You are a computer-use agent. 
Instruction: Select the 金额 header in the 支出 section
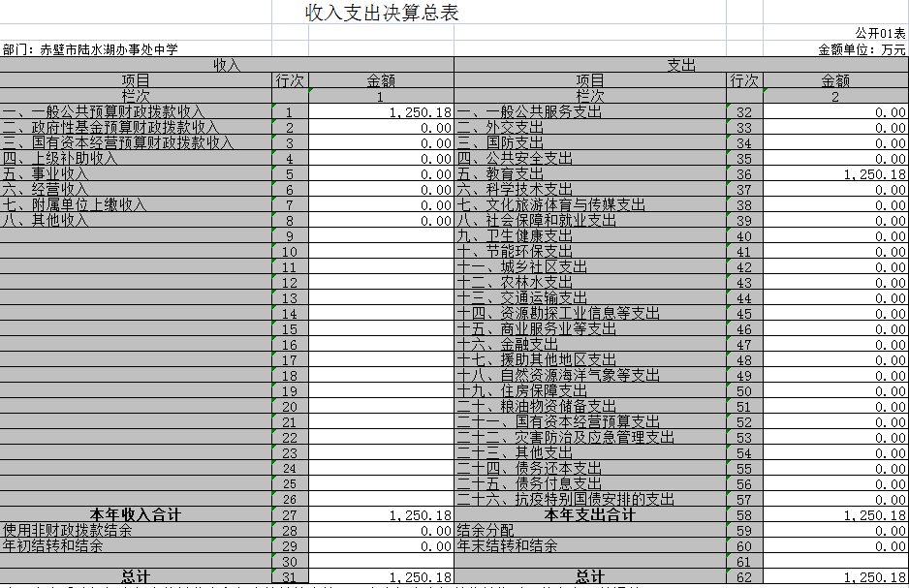[x=836, y=80]
